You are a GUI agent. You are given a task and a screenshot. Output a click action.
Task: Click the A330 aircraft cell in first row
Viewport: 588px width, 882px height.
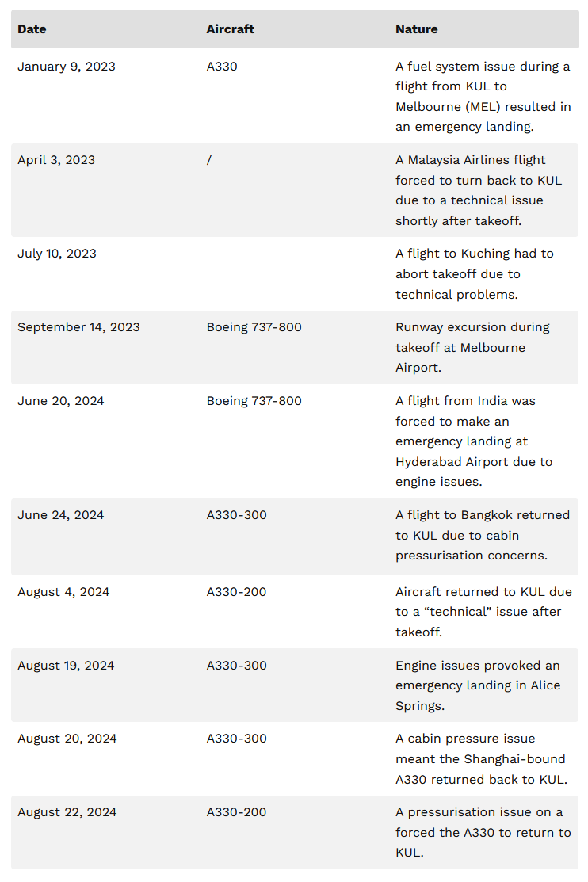222,67
